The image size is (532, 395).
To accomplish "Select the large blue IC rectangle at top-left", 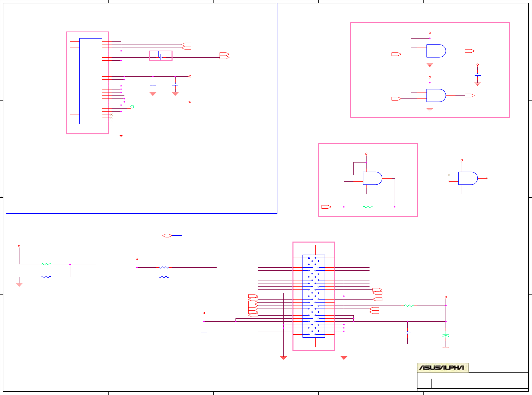I will coord(91,81).
